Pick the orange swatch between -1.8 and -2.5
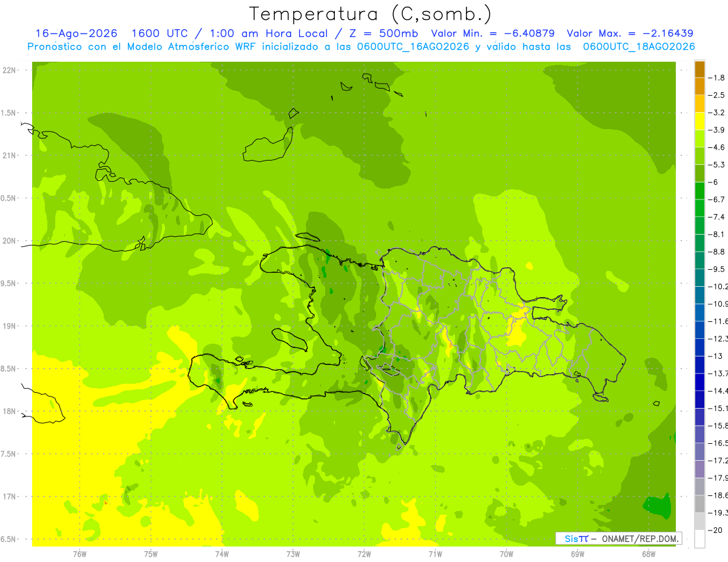Viewport: 728px width, 562px height. 699,87
